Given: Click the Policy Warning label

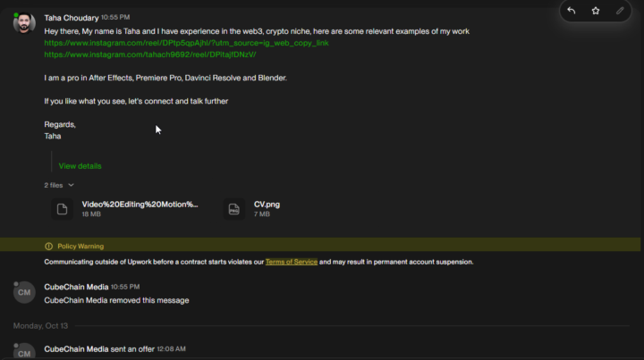Looking at the screenshot, I should click(80, 246).
